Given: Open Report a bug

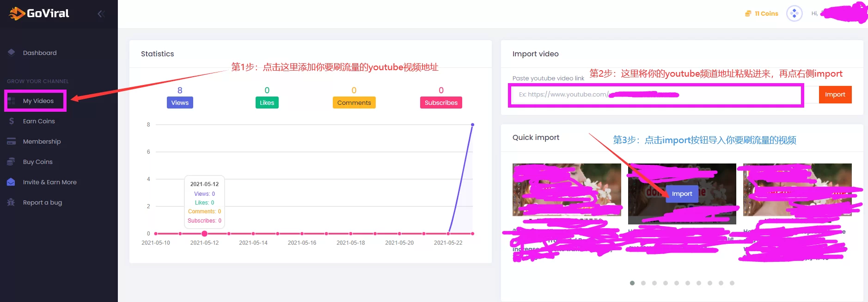Looking at the screenshot, I should [x=43, y=202].
